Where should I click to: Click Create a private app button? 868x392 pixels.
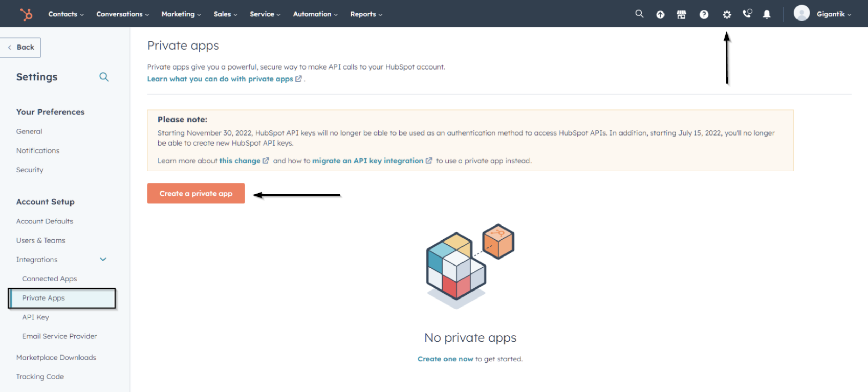point(196,194)
